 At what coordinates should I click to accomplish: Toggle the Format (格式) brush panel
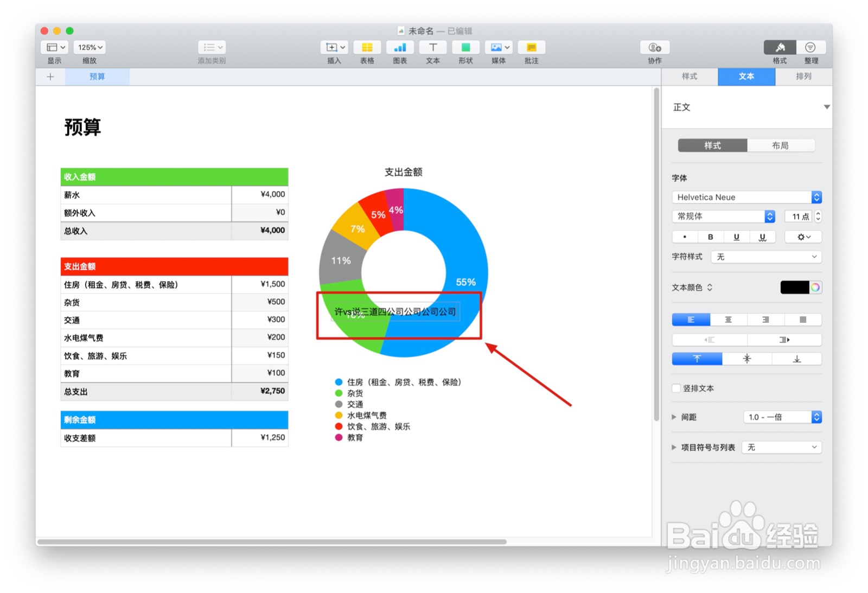click(x=780, y=47)
